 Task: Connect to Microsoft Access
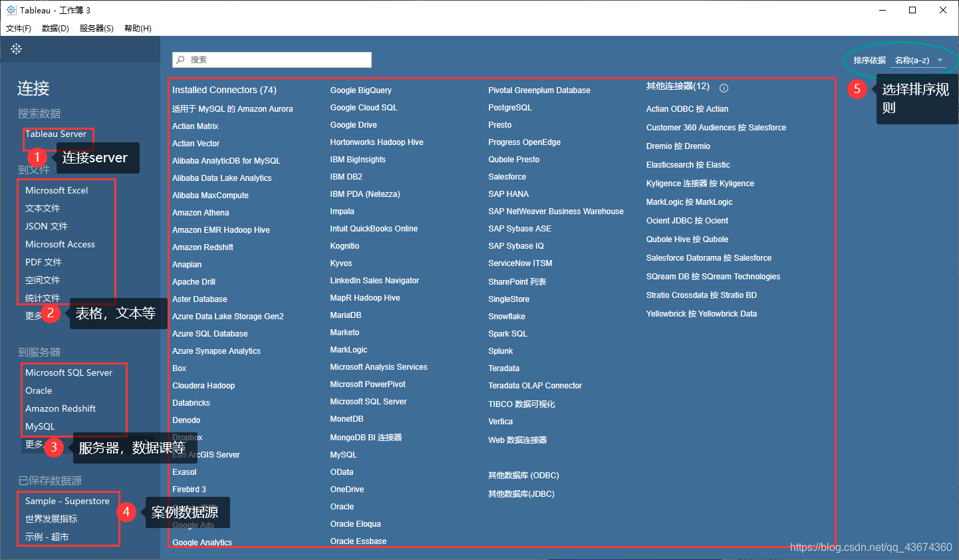(60, 244)
